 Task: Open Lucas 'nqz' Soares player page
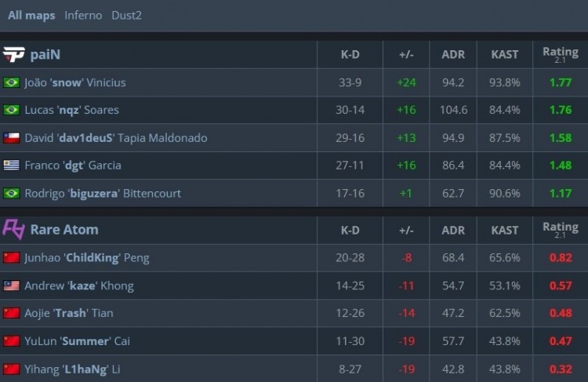pyautogui.click(x=71, y=110)
